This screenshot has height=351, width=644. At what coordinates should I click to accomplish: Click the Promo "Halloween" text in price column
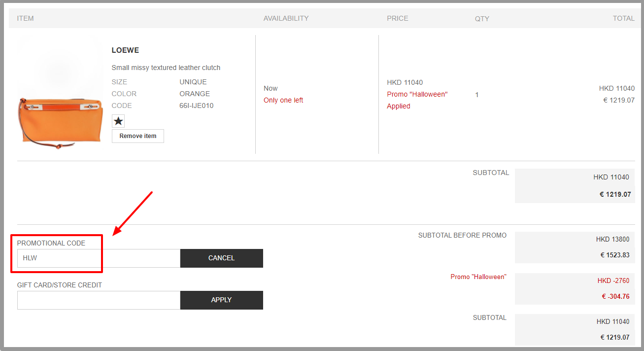417,94
